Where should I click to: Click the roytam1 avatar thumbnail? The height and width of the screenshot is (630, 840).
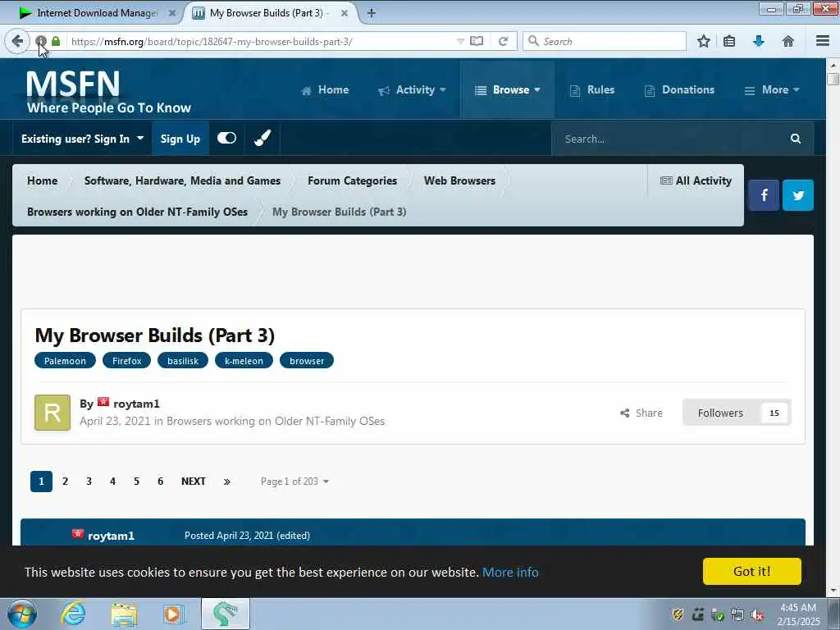point(52,413)
